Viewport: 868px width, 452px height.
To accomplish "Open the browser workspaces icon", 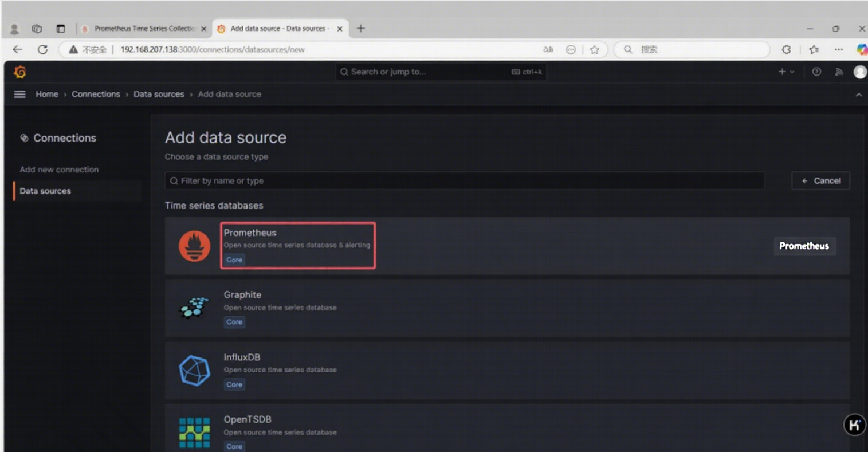I will 37,29.
